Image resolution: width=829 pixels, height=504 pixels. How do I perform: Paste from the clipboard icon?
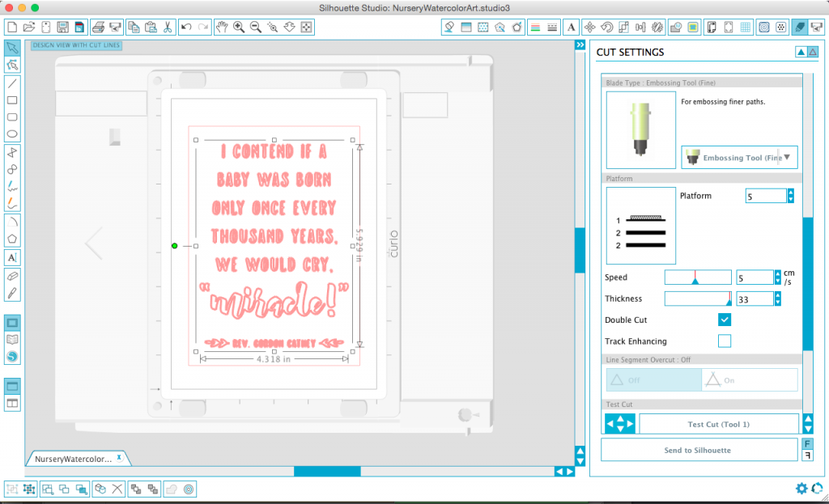(x=151, y=27)
